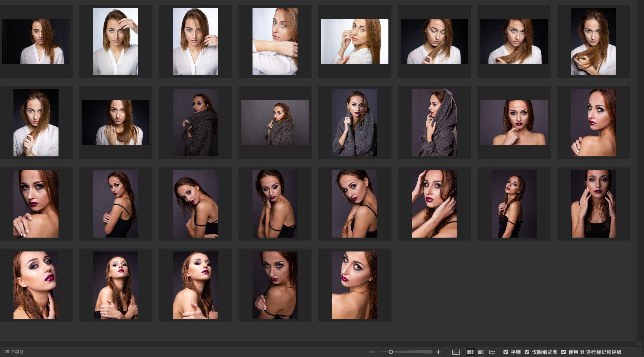
Task: Disable 使用 ⌘ 进行标记和评级 checkbox
Action: tap(564, 352)
